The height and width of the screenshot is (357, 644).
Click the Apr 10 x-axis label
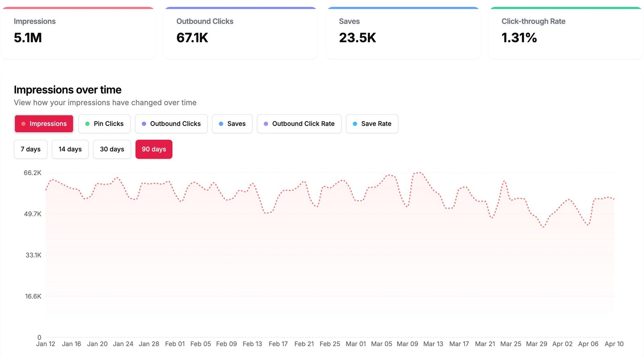click(x=614, y=344)
